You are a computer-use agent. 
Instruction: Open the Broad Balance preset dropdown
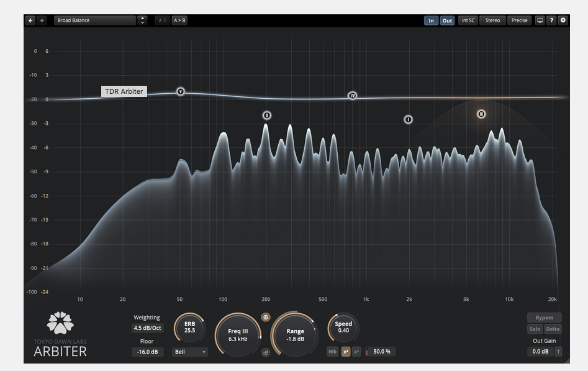tap(95, 21)
